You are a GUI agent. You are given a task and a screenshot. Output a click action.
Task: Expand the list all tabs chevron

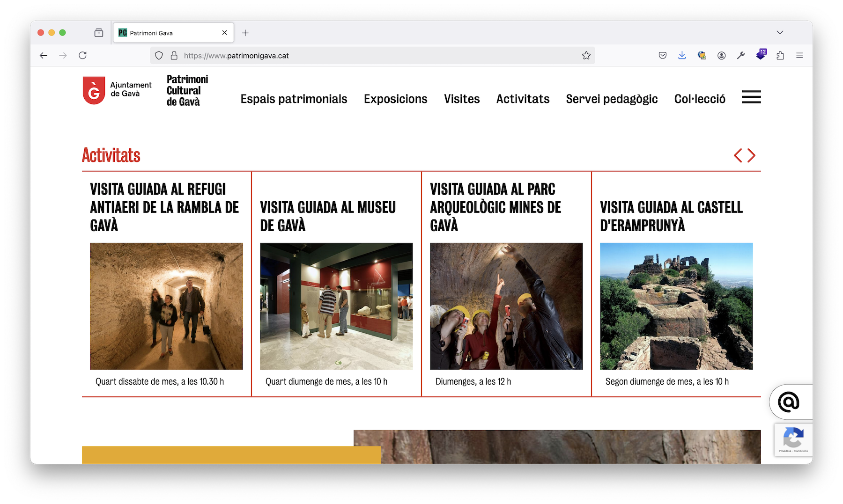click(x=779, y=33)
